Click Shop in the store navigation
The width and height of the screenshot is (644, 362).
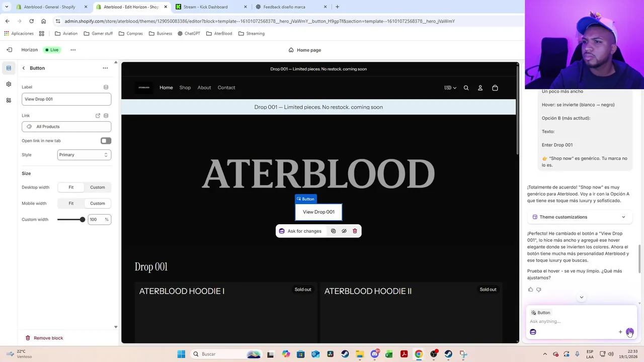coord(185,87)
